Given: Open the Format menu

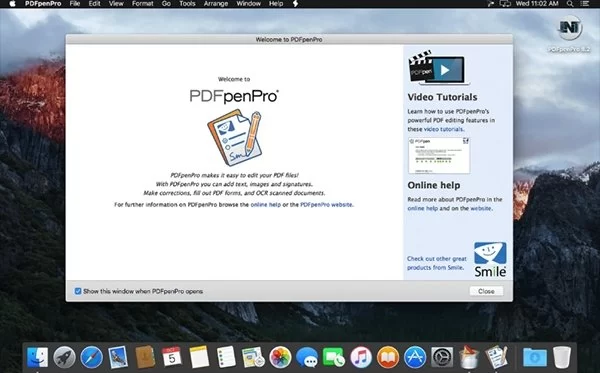Looking at the screenshot, I should [142, 4].
